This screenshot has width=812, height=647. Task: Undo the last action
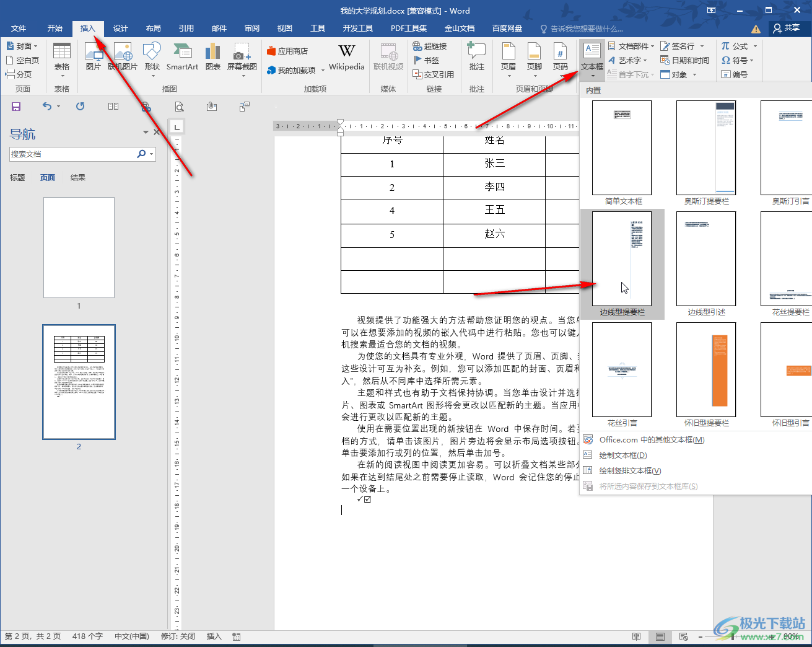click(x=47, y=107)
